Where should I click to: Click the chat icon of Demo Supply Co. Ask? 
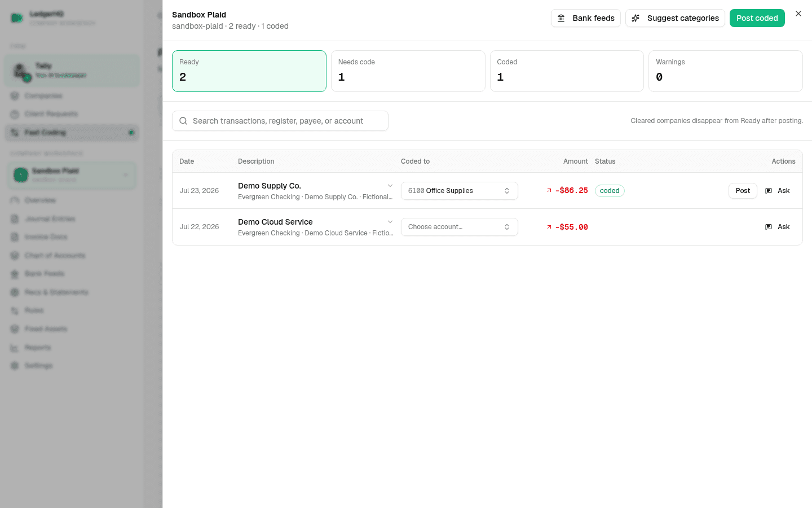(769, 191)
